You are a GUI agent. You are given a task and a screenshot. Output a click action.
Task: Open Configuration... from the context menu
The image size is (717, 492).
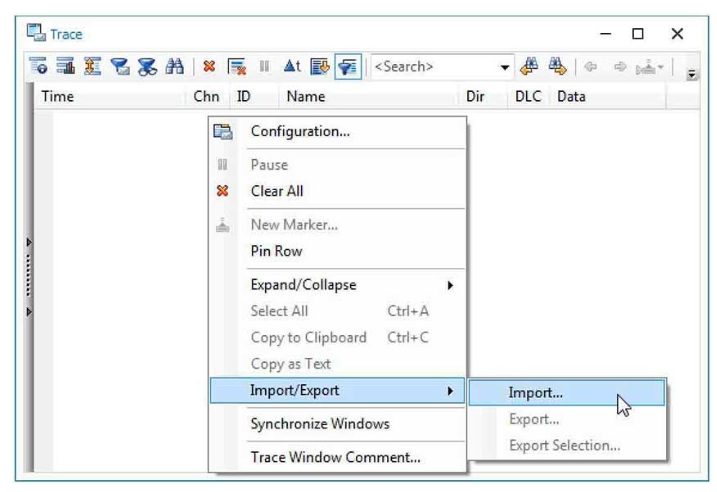(x=337, y=132)
